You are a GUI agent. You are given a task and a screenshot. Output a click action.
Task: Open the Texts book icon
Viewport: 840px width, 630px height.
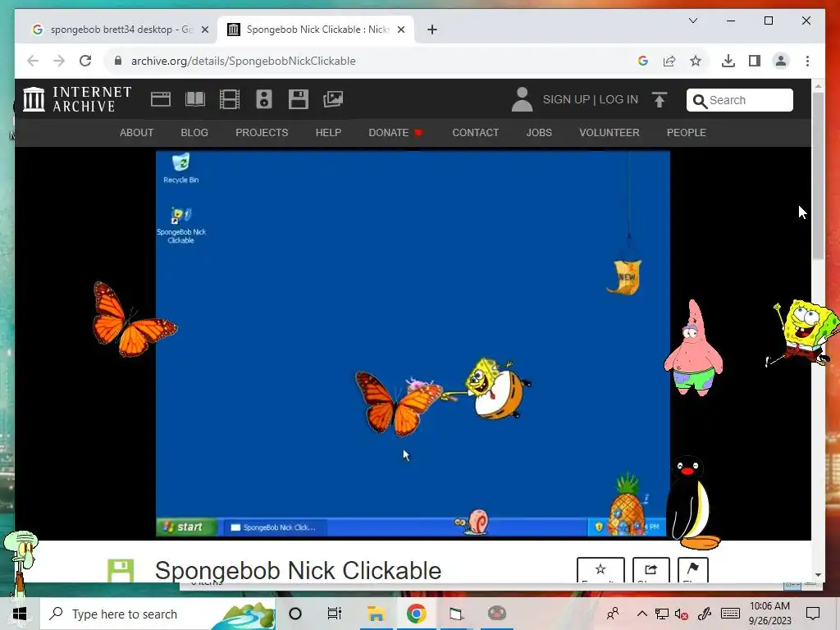click(195, 99)
